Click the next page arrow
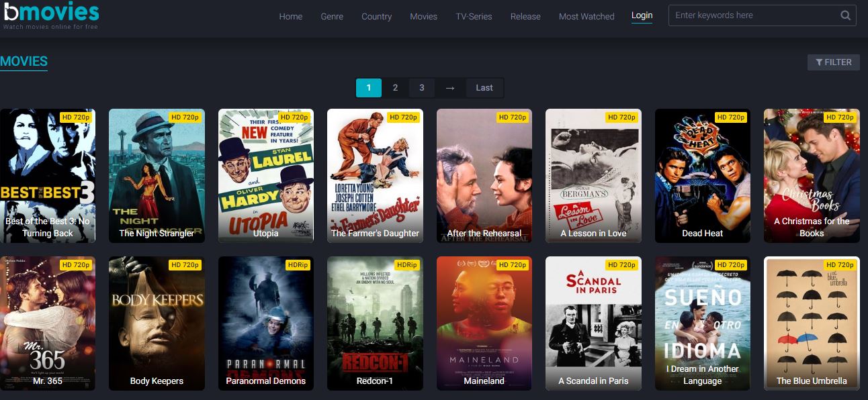 450,88
